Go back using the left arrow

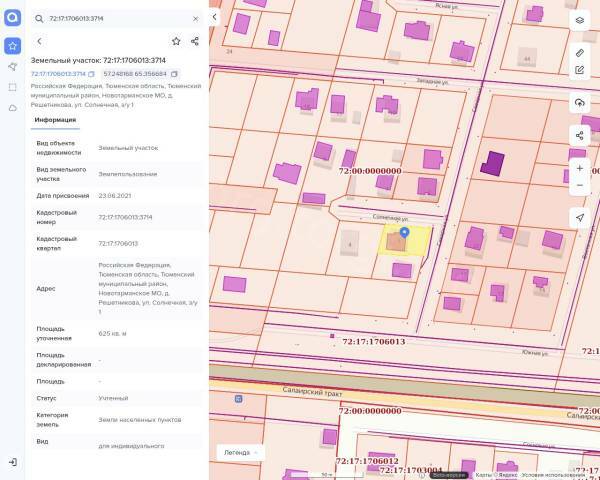39,41
